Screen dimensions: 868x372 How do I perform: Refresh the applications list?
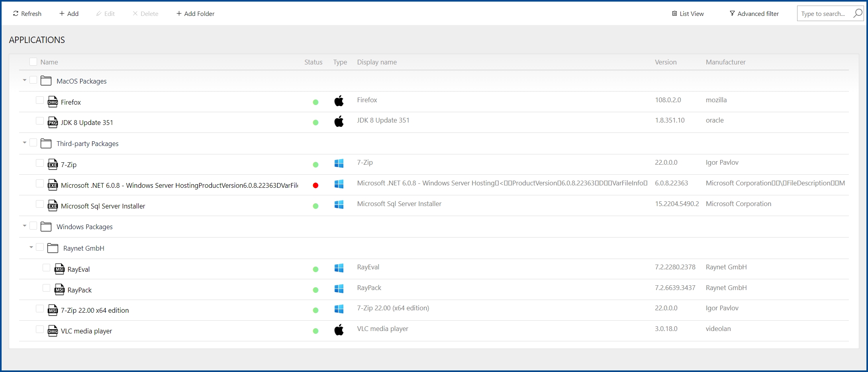pos(27,14)
